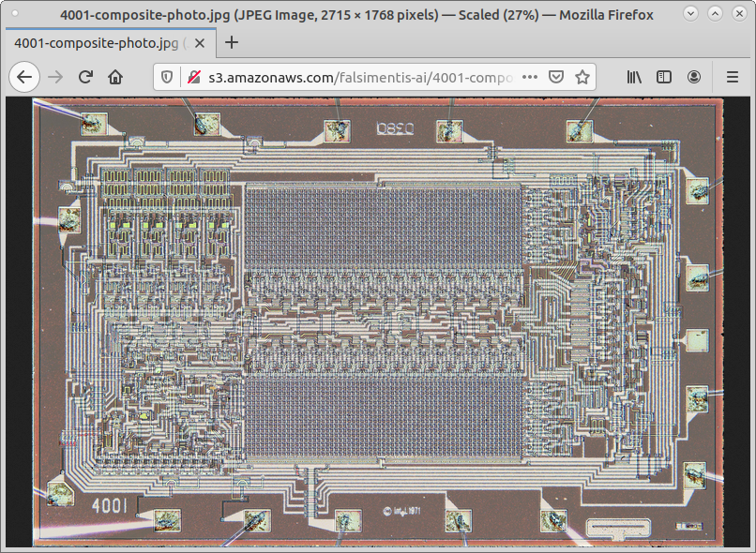Viewport: 756px width, 553px height.
Task: Show insecure connection site information
Action: (x=194, y=77)
